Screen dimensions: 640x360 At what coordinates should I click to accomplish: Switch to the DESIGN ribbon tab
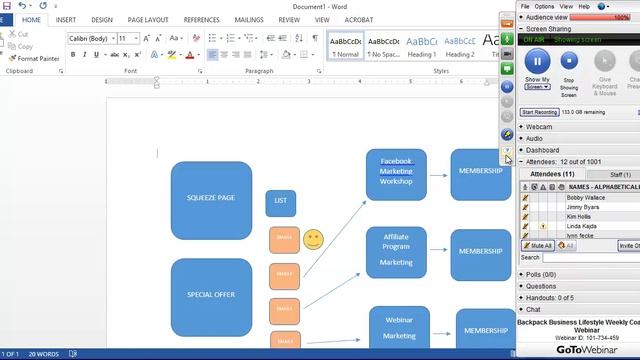click(x=102, y=20)
